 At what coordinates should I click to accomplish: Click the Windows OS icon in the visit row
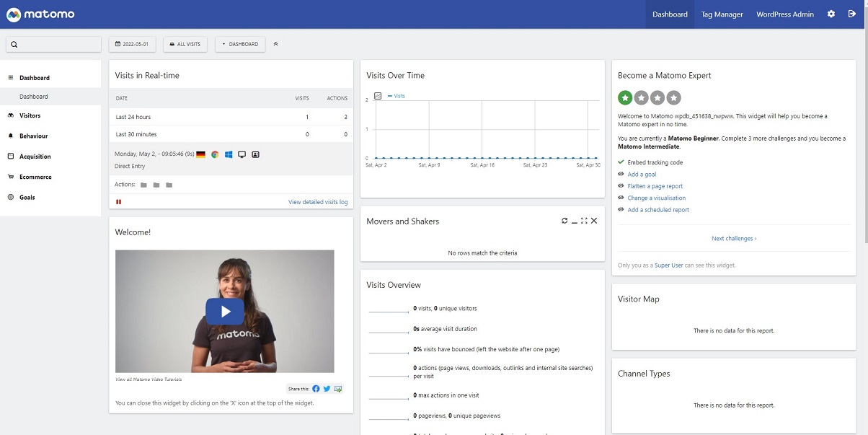(229, 154)
